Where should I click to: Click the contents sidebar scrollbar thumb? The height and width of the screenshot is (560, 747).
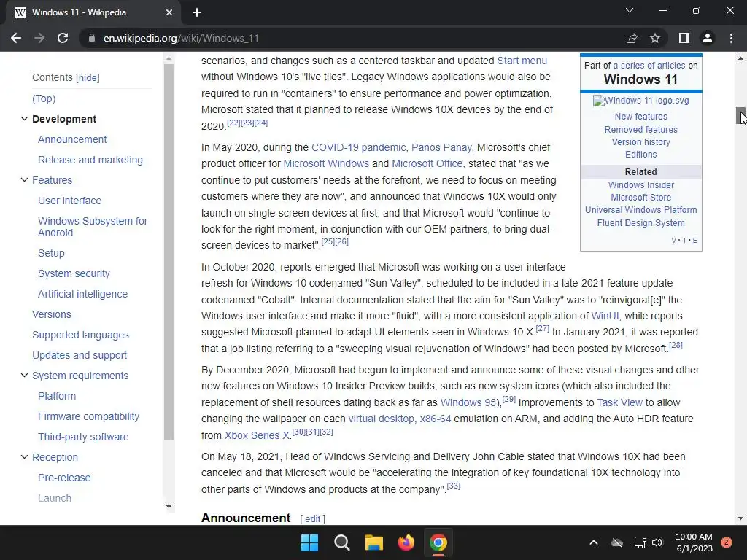pyautogui.click(x=169, y=252)
